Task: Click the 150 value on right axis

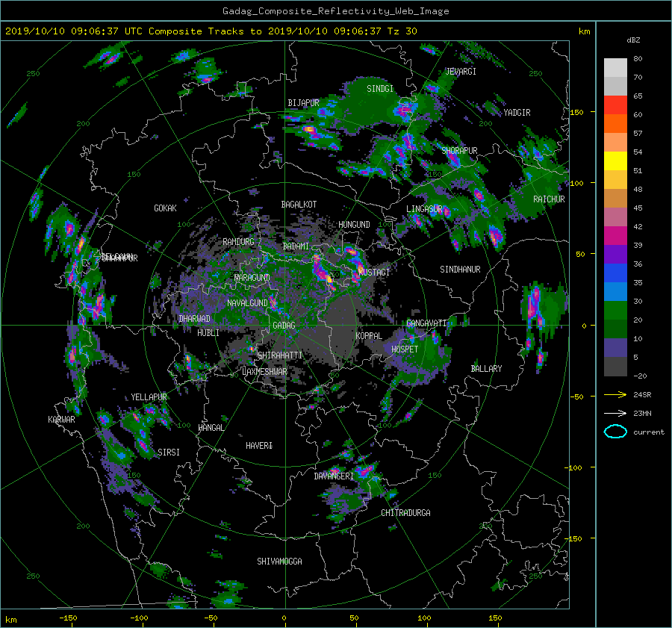Action: (577, 112)
